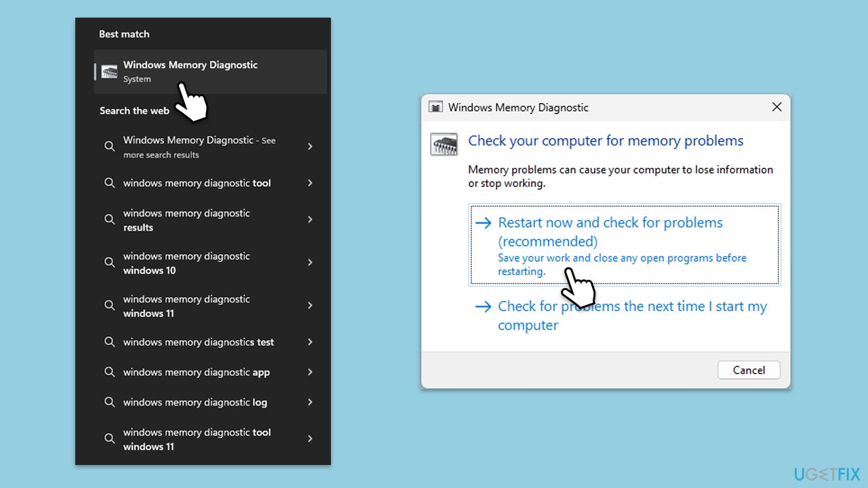This screenshot has width=868, height=488.
Task: Expand chevron for 'diagnostic windows 11' suggestion
Action: [x=310, y=306]
